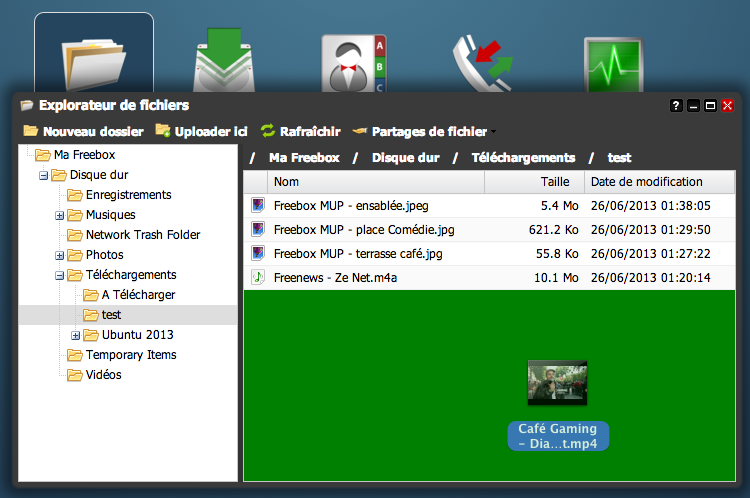
Task: Select Network Trash Folder in tree
Action: (x=143, y=235)
